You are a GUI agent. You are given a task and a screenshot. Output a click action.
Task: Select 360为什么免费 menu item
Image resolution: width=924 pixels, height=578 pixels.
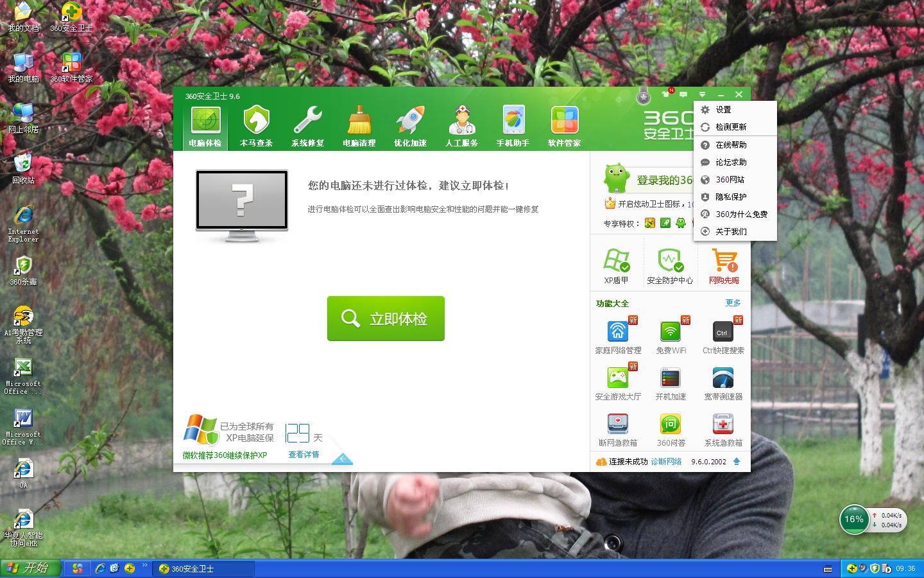pyautogui.click(x=735, y=215)
